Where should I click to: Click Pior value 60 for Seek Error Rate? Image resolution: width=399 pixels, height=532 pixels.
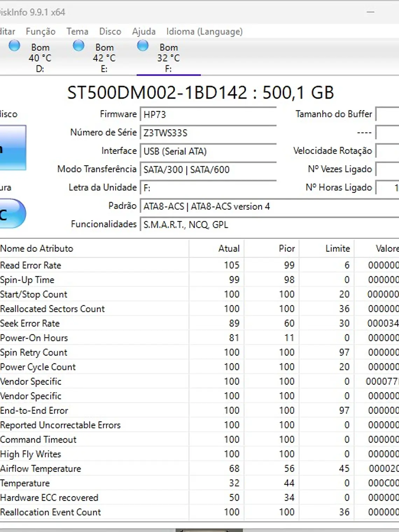coord(289,323)
